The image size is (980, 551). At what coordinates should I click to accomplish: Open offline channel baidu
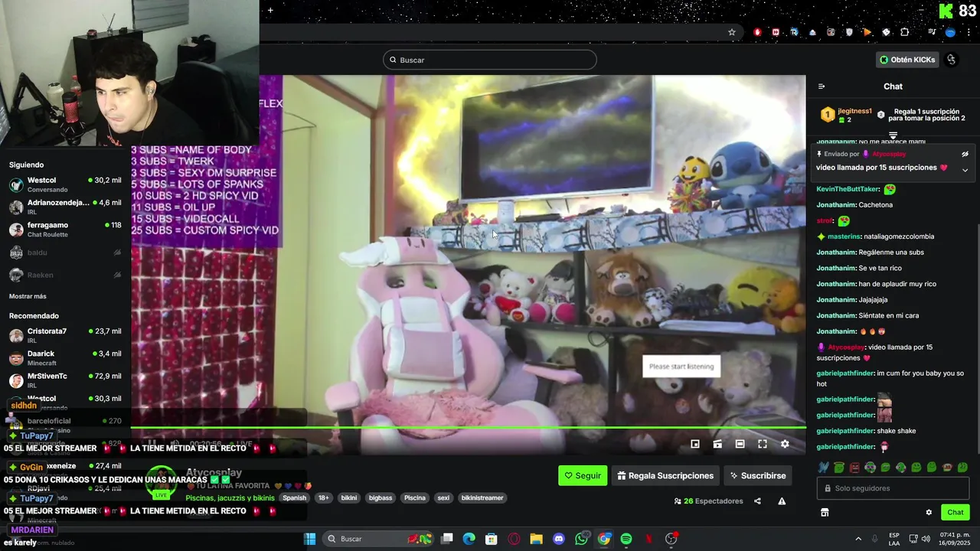pyautogui.click(x=65, y=253)
